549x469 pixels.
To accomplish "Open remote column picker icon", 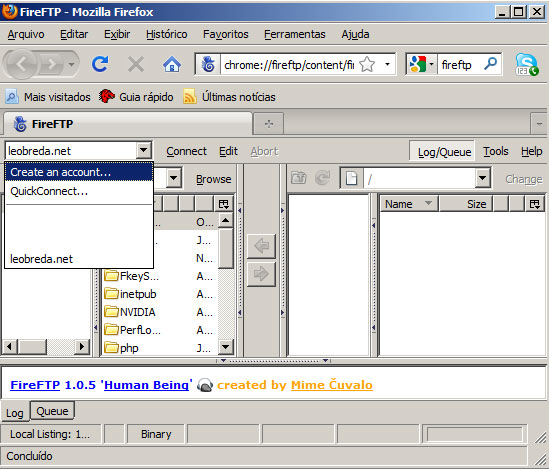I will coord(535,204).
